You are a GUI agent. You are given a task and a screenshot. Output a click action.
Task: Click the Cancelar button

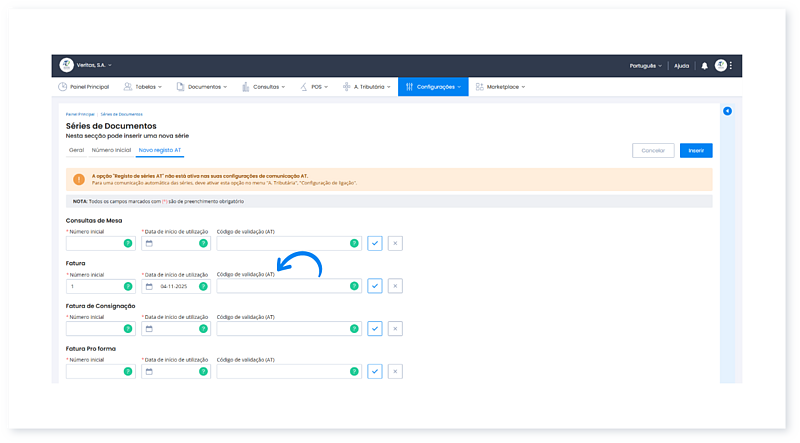point(652,150)
